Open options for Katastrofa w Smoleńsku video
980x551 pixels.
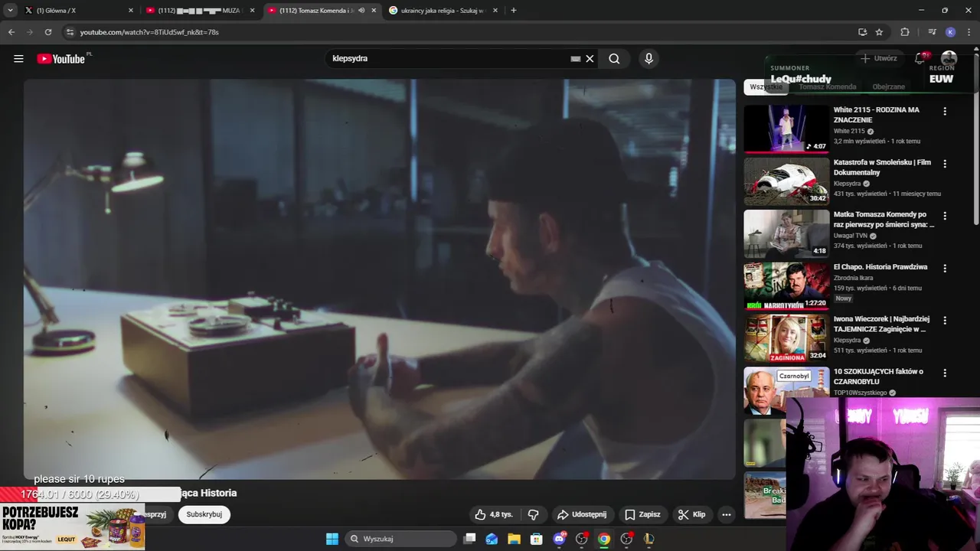pyautogui.click(x=945, y=164)
